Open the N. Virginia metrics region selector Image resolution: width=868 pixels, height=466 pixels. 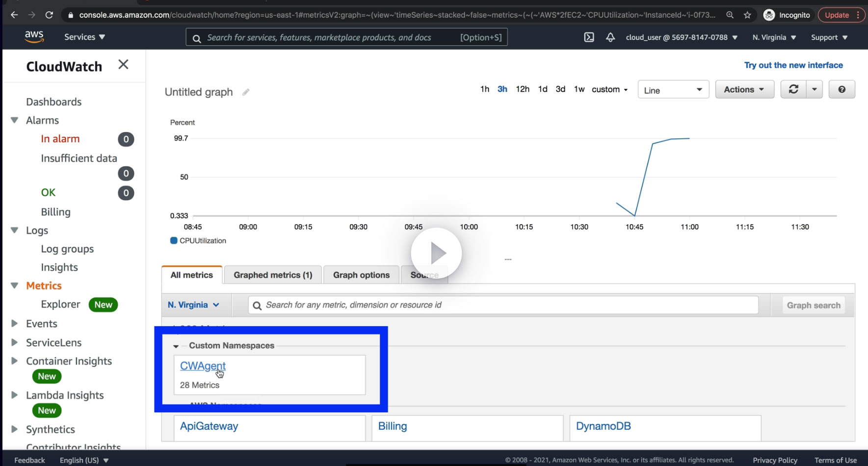(193, 305)
